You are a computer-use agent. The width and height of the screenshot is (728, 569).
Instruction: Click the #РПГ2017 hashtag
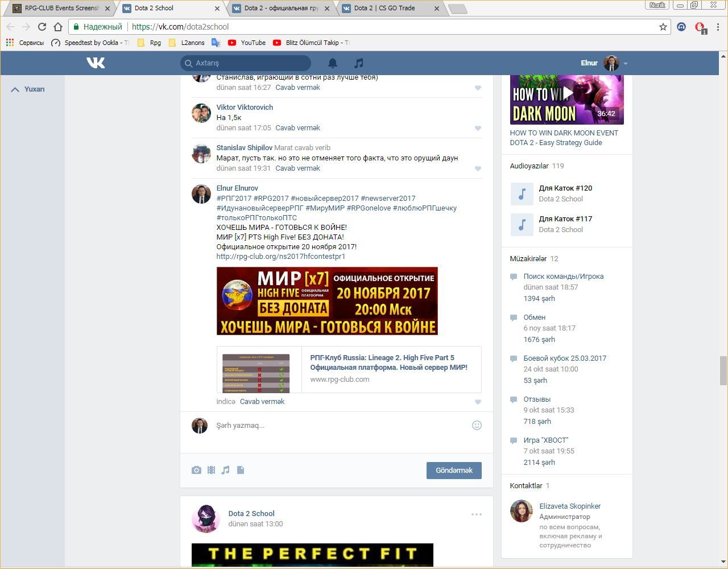tap(234, 199)
